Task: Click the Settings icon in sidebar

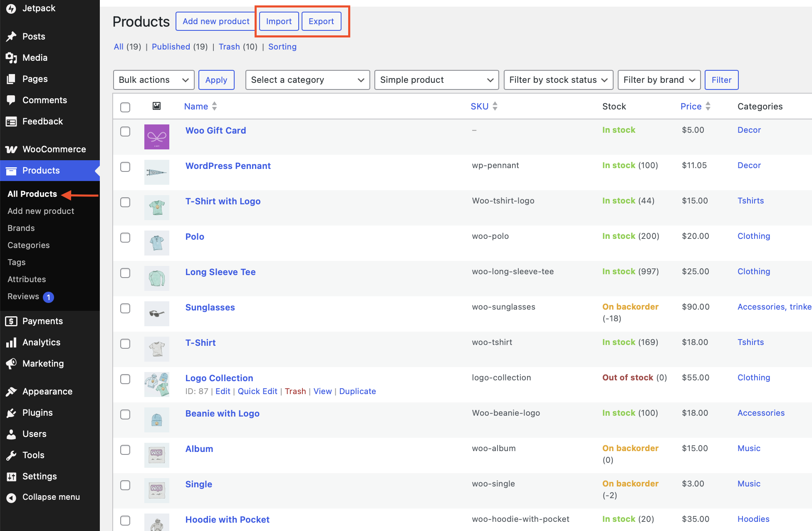Action: point(11,476)
